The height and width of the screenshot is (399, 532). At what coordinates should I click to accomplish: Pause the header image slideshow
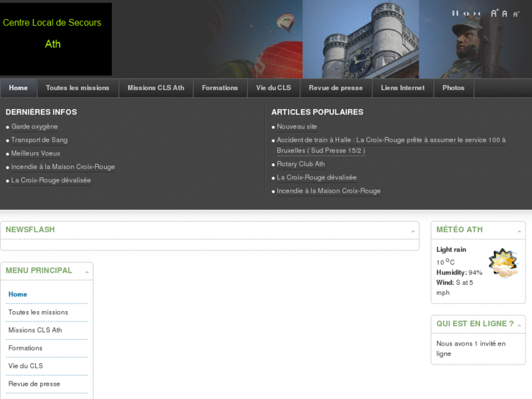(455, 13)
